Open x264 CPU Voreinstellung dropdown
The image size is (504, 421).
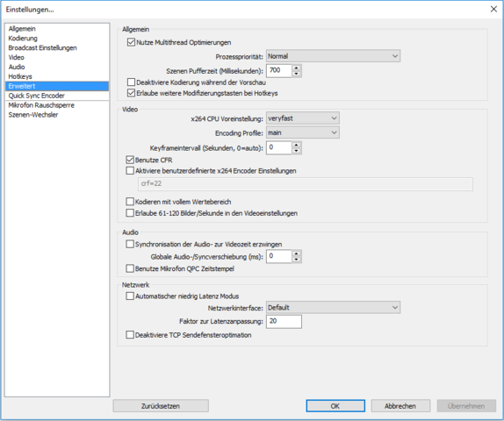302,118
